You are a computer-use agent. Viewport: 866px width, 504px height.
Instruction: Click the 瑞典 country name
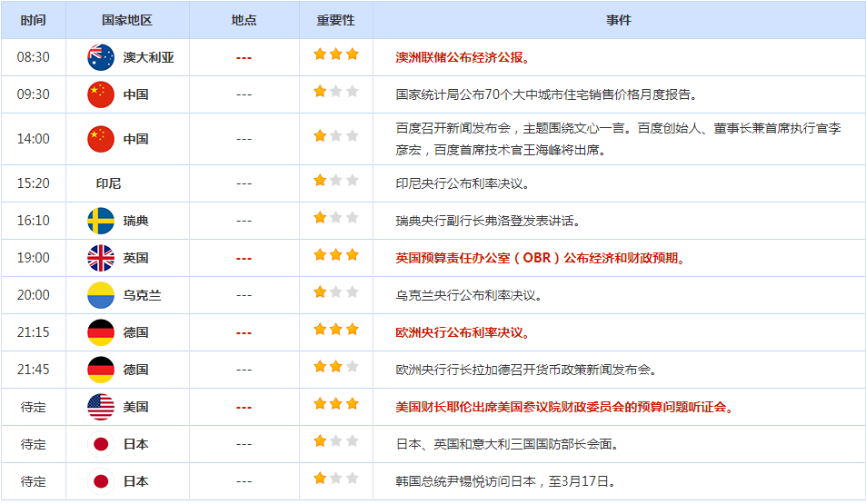[x=136, y=221]
